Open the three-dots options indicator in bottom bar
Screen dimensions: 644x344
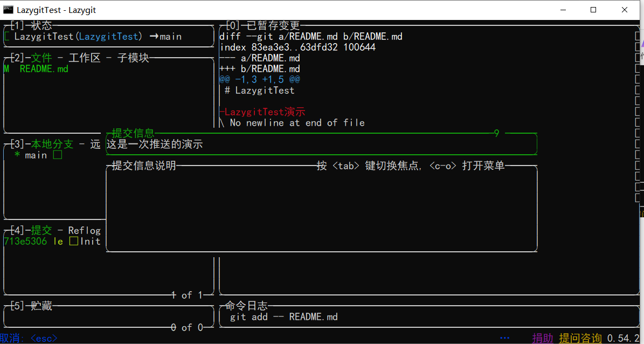point(505,338)
